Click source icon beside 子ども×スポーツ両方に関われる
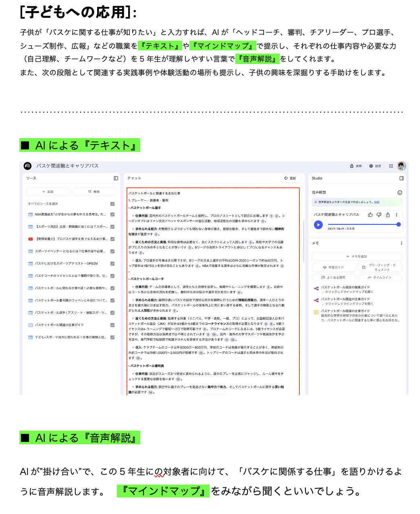The image size is (420, 514). (31, 337)
